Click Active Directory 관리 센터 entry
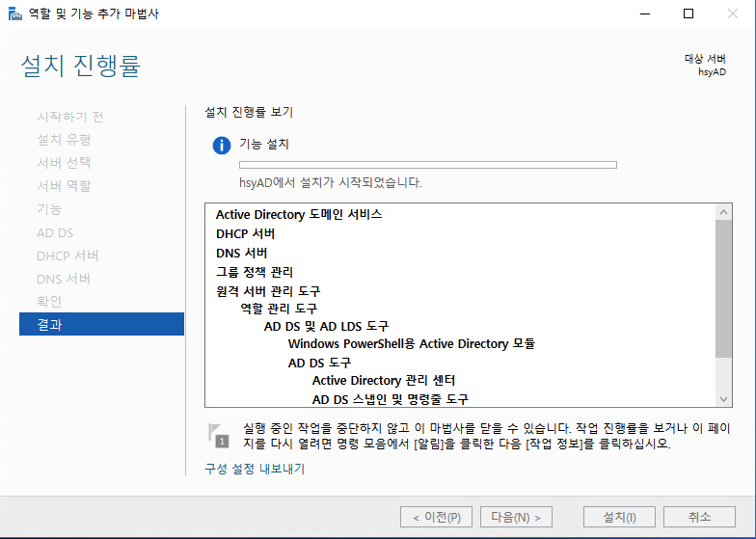Image resolution: width=756 pixels, height=539 pixels. [x=384, y=380]
